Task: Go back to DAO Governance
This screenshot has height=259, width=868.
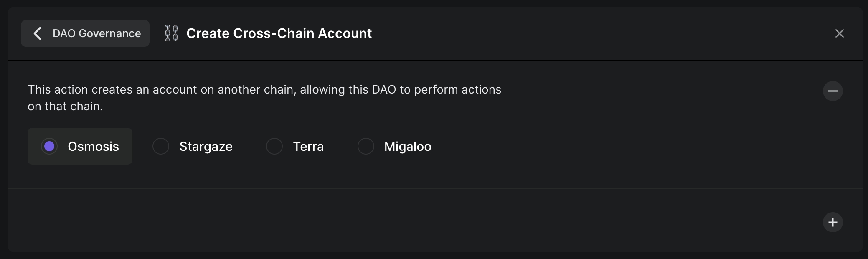Action: (x=85, y=33)
